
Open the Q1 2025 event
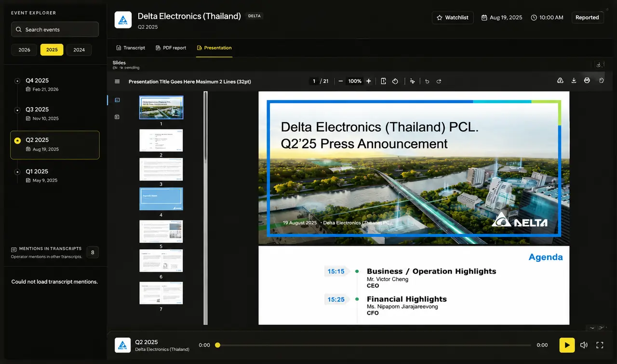coord(55,175)
